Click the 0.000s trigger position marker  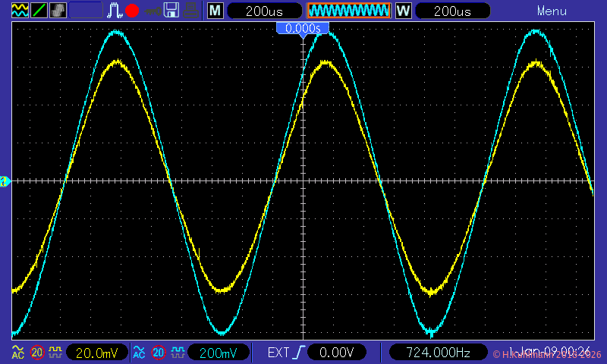[303, 28]
